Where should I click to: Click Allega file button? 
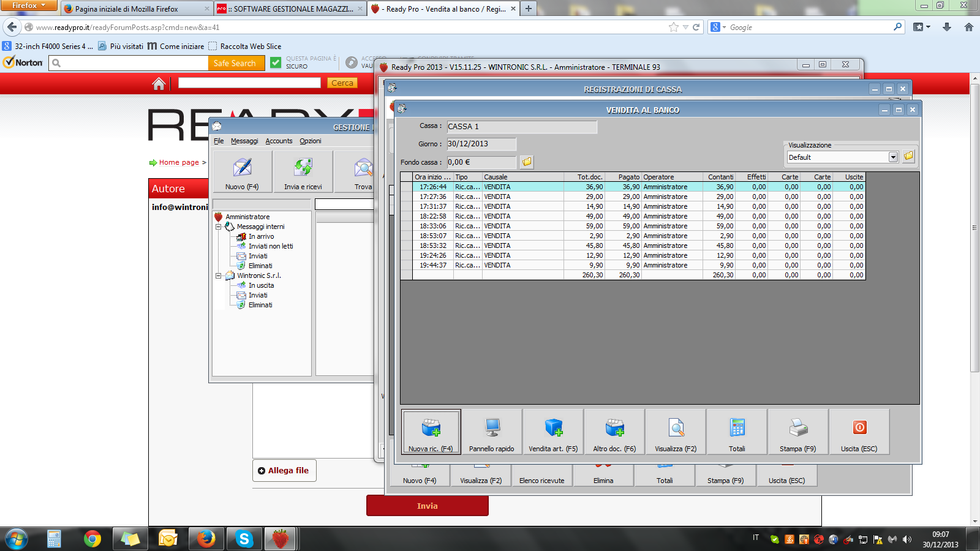[284, 470]
